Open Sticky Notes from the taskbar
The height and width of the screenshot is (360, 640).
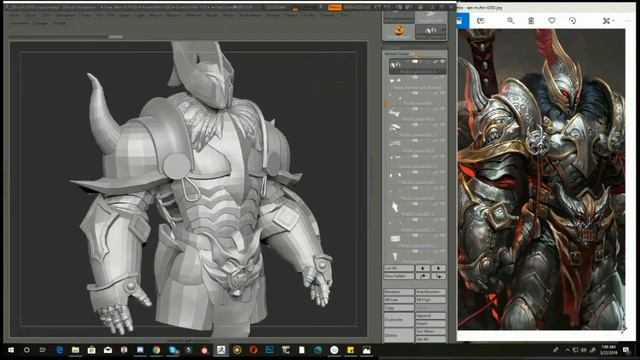pos(350,350)
